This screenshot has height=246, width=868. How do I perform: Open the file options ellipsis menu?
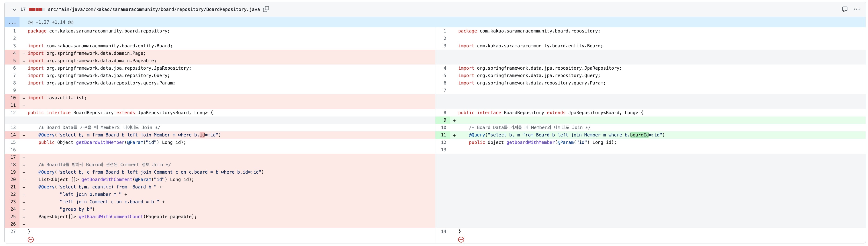(x=857, y=9)
